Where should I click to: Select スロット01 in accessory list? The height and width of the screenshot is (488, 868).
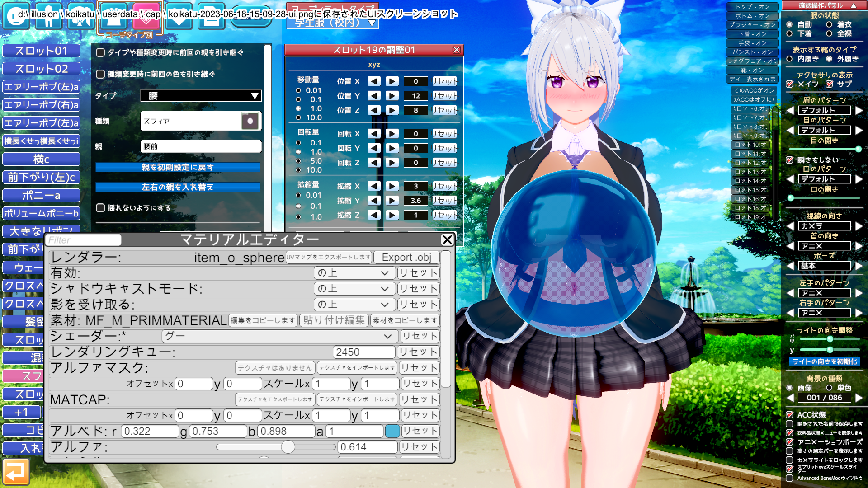[41, 51]
